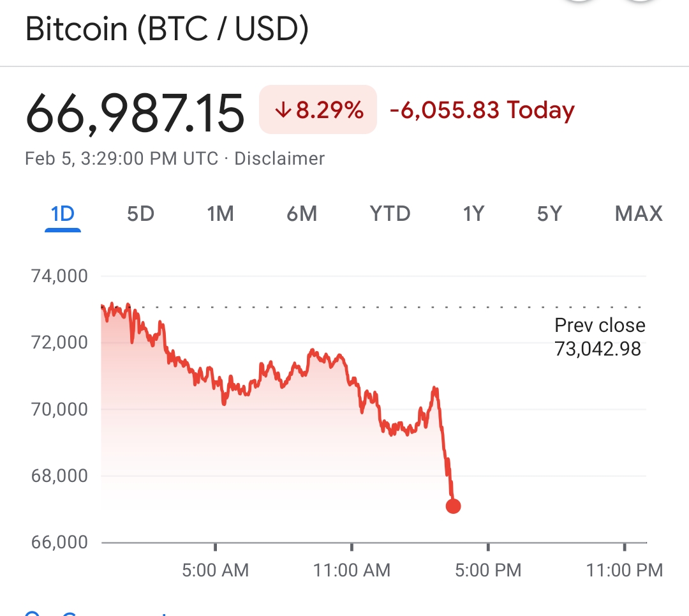Click the 74,000 y-axis label
Screen dimensions: 689x616
[59, 276]
